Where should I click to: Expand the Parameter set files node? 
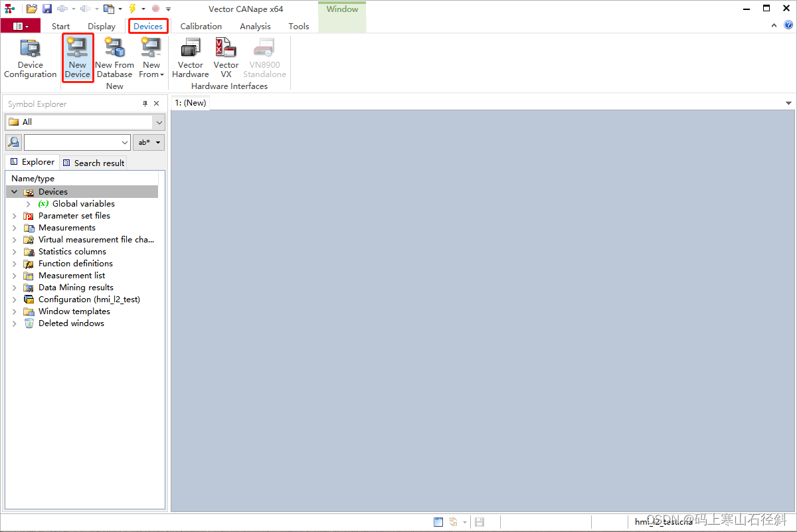click(15, 216)
